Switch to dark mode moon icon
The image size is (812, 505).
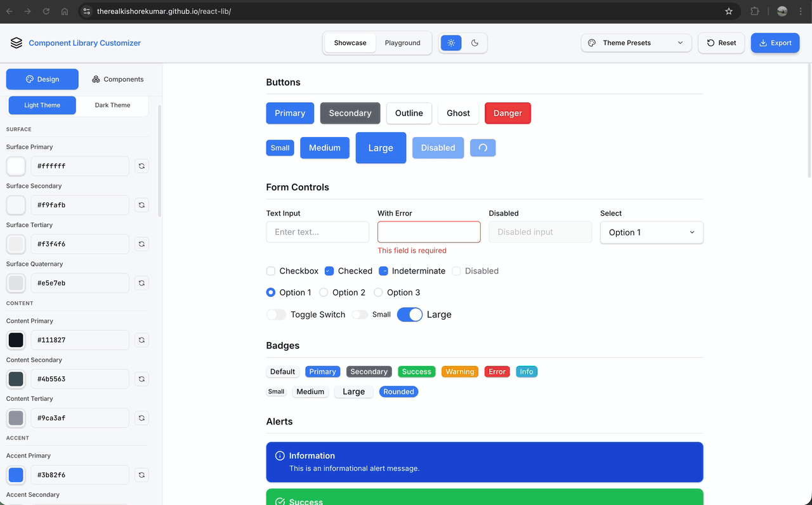(475, 43)
